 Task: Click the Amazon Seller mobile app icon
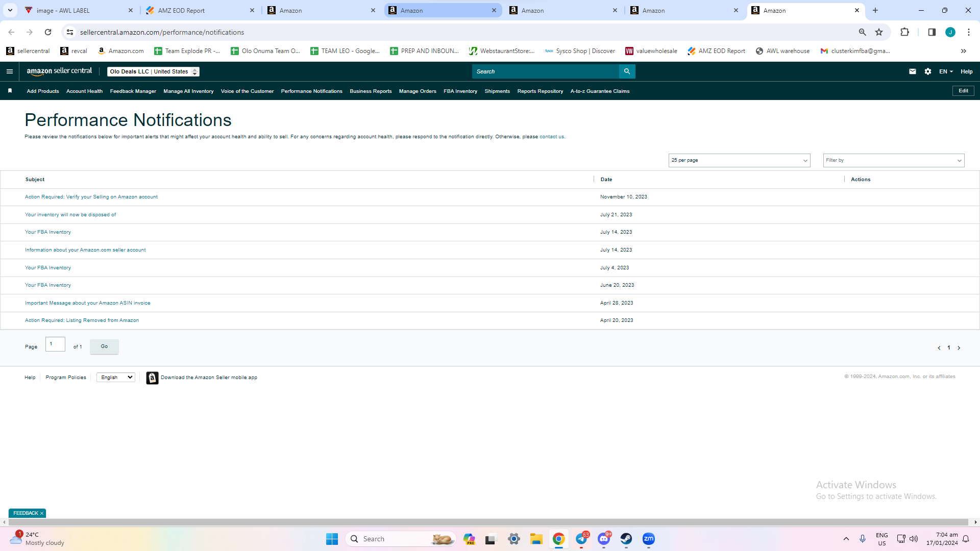coord(152,378)
